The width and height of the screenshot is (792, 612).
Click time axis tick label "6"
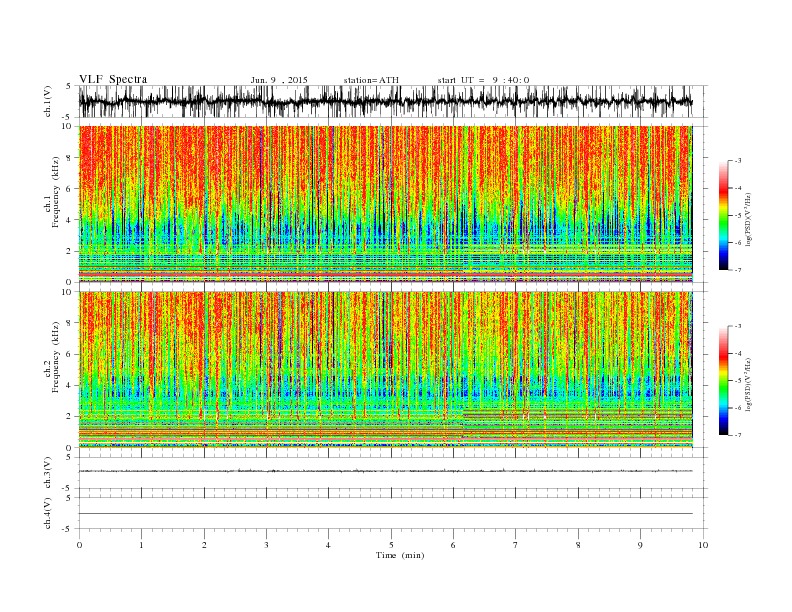pos(453,545)
